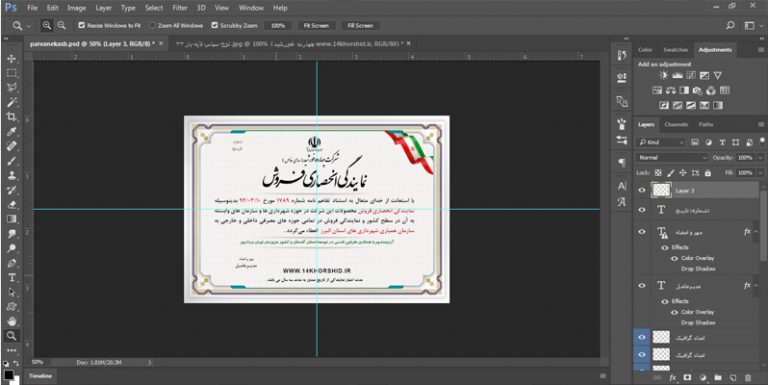Switch to the Paths tab
This screenshot has height=385, width=768.
tap(706, 124)
